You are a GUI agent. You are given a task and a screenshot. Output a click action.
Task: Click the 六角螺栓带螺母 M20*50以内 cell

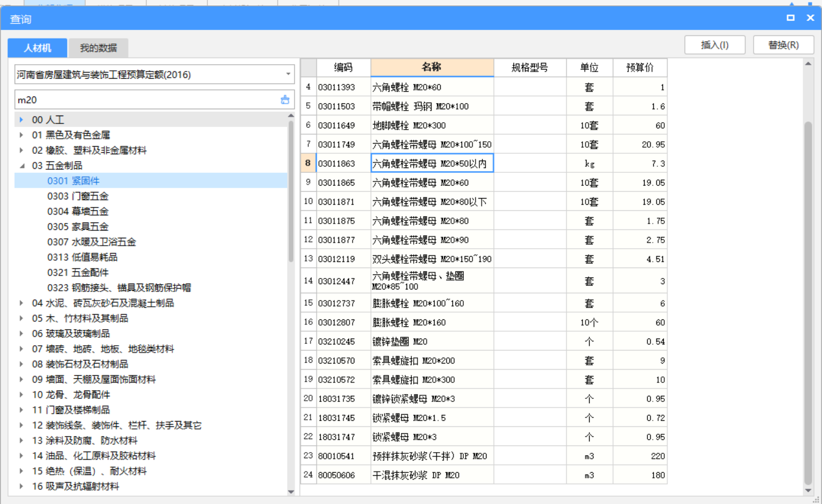click(432, 164)
